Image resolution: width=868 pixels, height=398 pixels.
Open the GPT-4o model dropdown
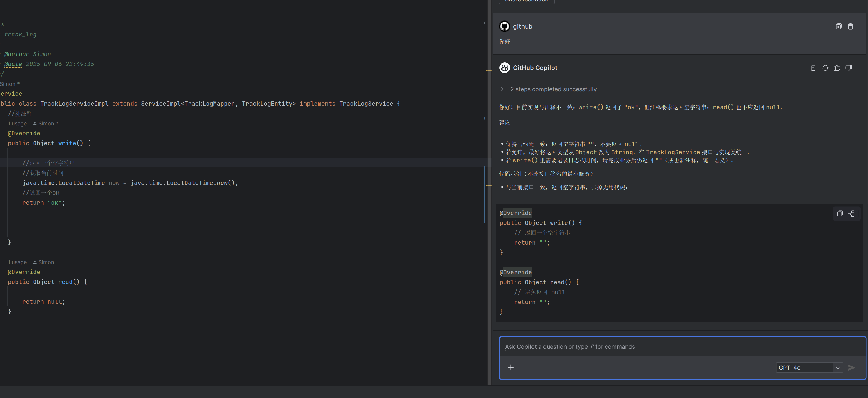point(809,367)
